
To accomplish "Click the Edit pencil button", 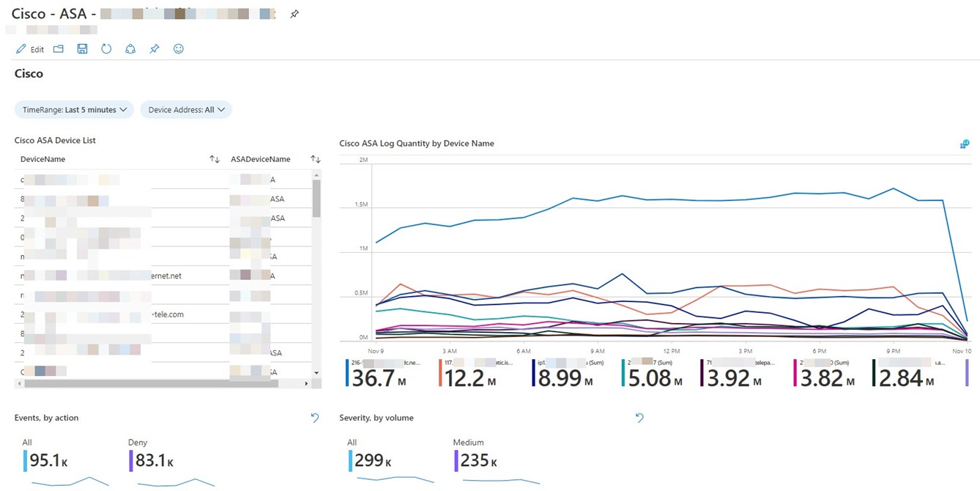I will pos(30,49).
